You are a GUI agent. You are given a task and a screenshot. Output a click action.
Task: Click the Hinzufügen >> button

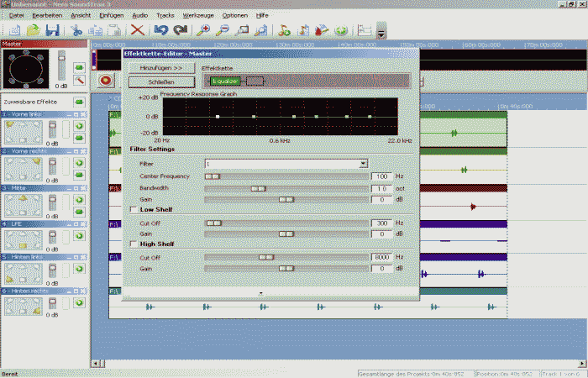161,66
